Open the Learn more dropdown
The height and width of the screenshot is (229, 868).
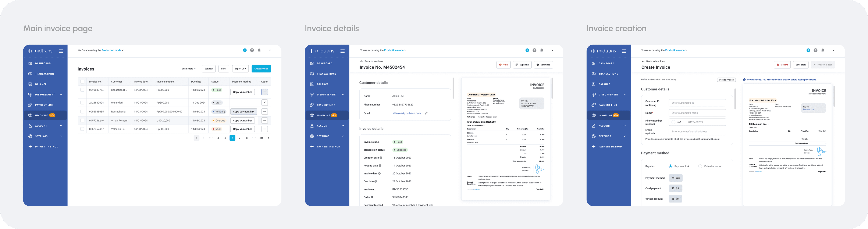189,69
